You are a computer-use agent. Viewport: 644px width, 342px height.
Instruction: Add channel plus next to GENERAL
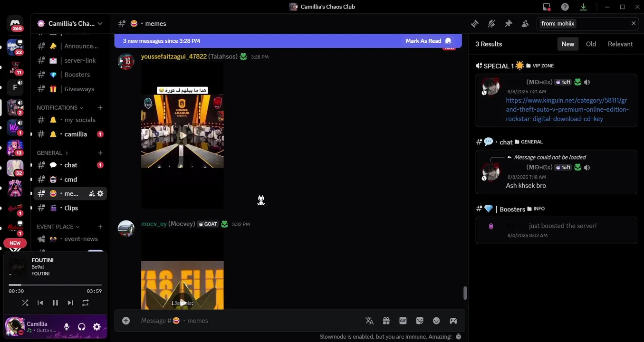tap(100, 153)
